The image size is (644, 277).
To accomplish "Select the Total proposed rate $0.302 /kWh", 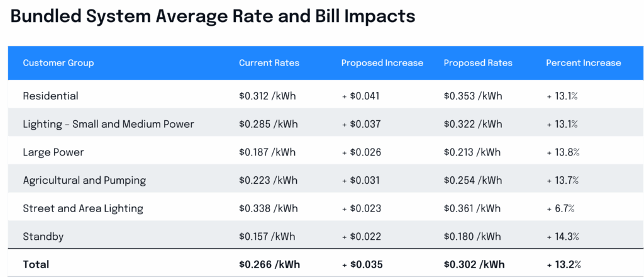I will (474, 265).
